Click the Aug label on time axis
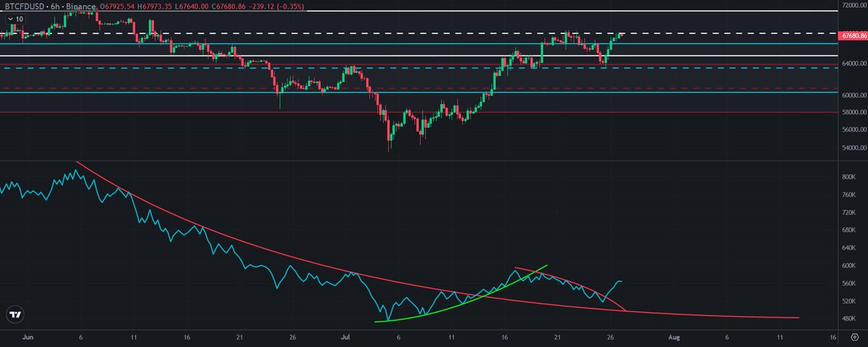This screenshot has width=868, height=347. (x=674, y=337)
